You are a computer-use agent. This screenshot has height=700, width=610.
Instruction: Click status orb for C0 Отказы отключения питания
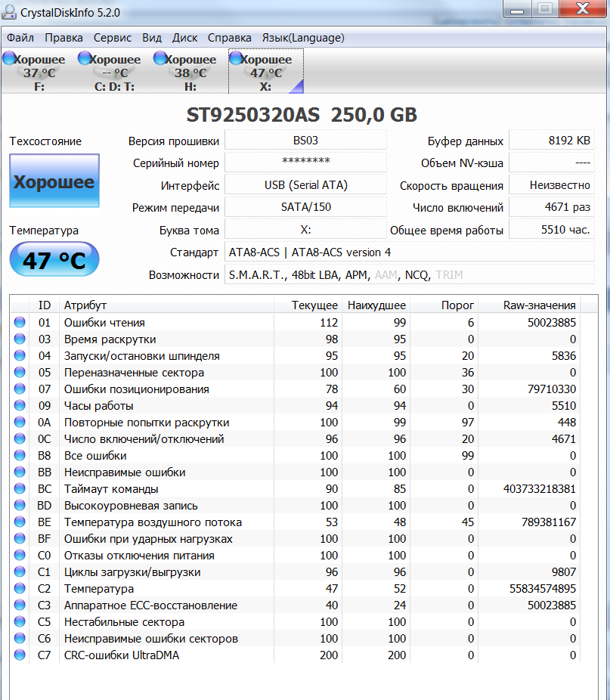click(x=20, y=555)
